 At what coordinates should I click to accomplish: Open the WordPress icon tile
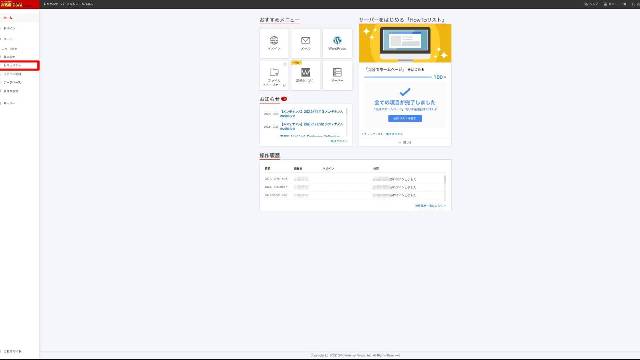[337, 43]
